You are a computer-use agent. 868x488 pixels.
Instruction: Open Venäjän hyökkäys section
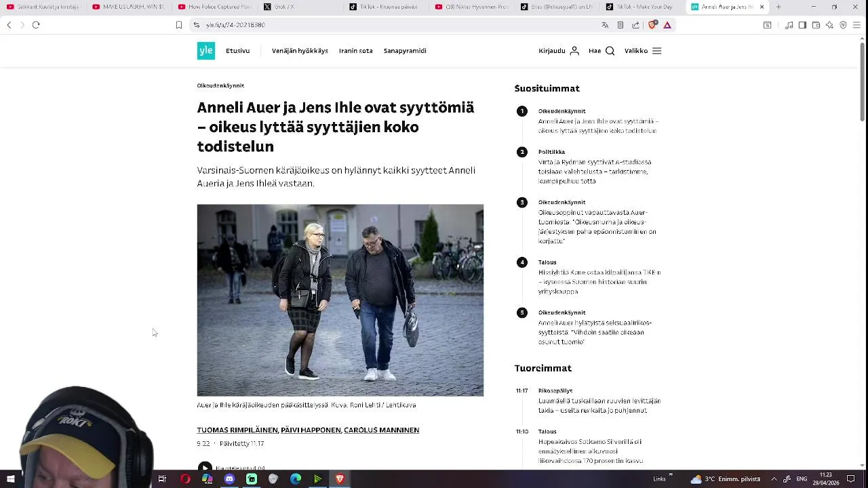[x=300, y=51]
